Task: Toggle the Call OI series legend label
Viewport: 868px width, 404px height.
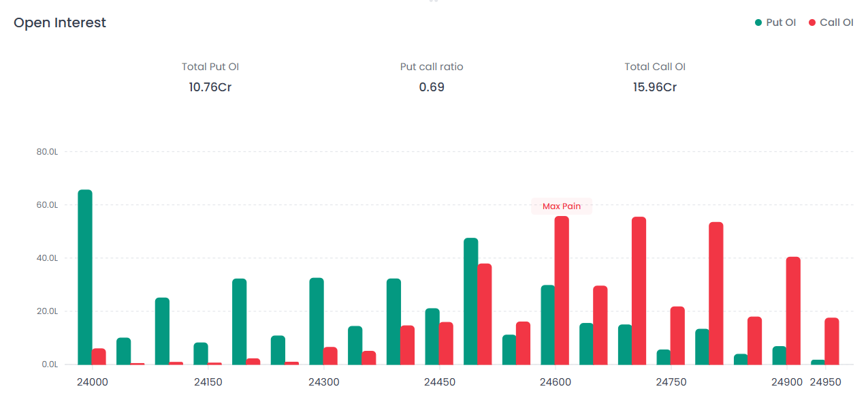Action: [x=836, y=22]
